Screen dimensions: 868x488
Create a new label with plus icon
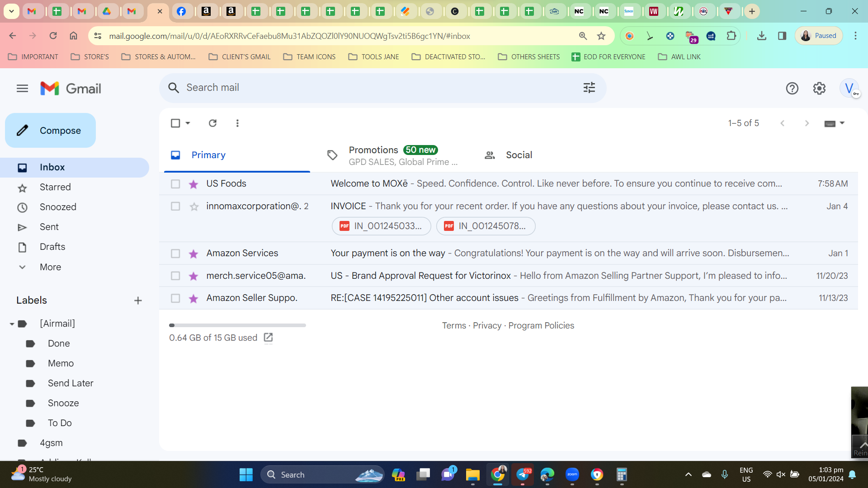138,300
